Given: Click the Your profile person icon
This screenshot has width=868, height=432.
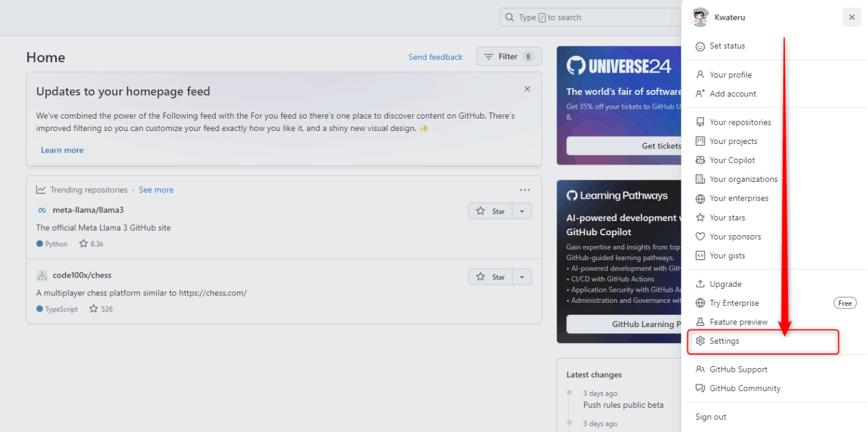Looking at the screenshot, I should point(700,74).
